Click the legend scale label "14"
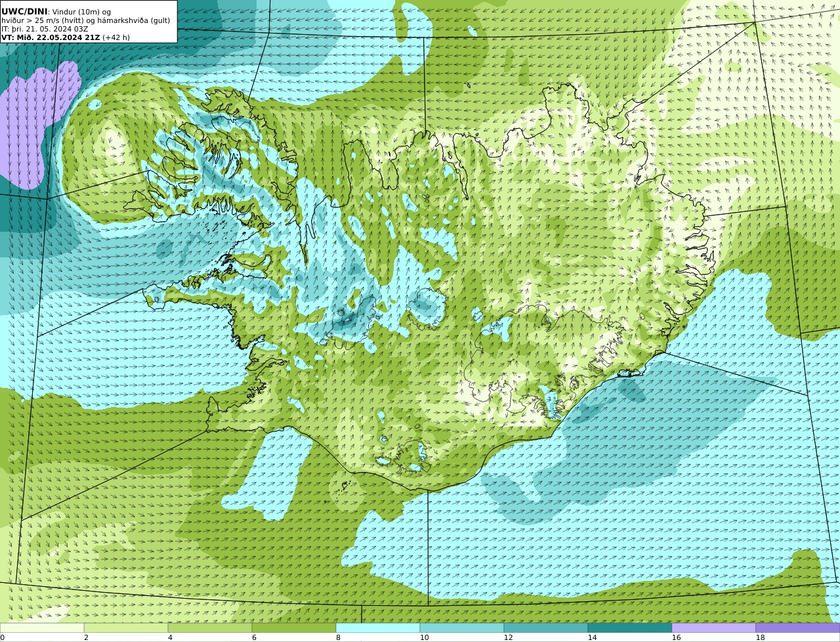 click(x=592, y=637)
